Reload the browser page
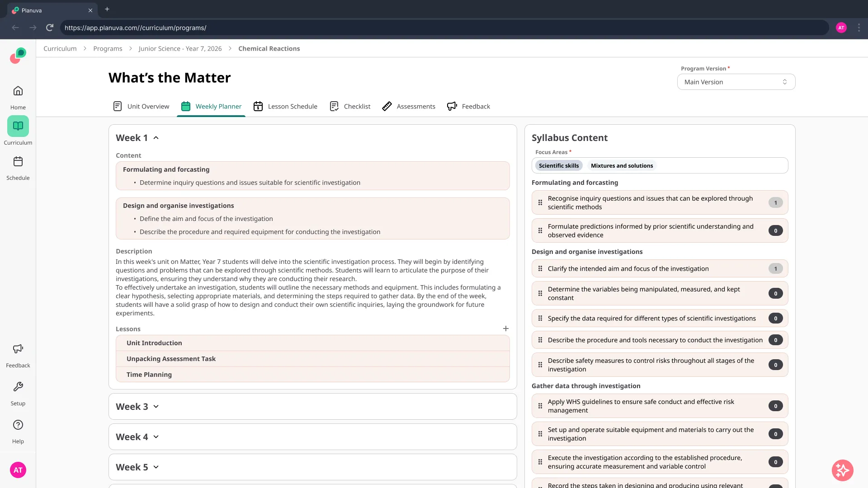Viewport: 868px width, 488px height. [50, 28]
